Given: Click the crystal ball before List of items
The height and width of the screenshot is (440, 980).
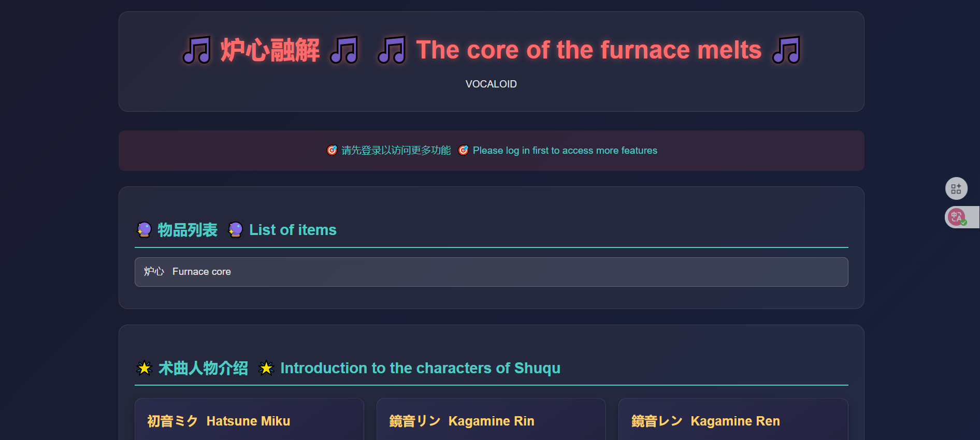Looking at the screenshot, I should point(236,229).
